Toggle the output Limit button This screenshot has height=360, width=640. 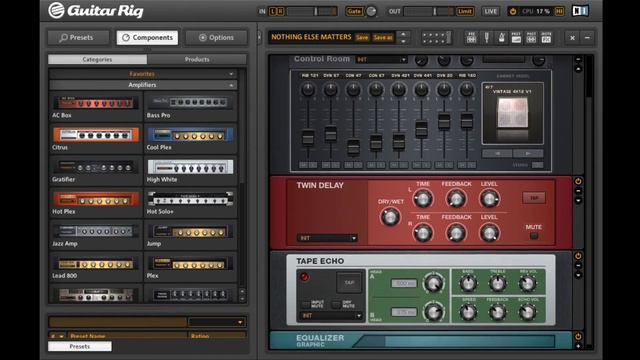pyautogui.click(x=465, y=11)
